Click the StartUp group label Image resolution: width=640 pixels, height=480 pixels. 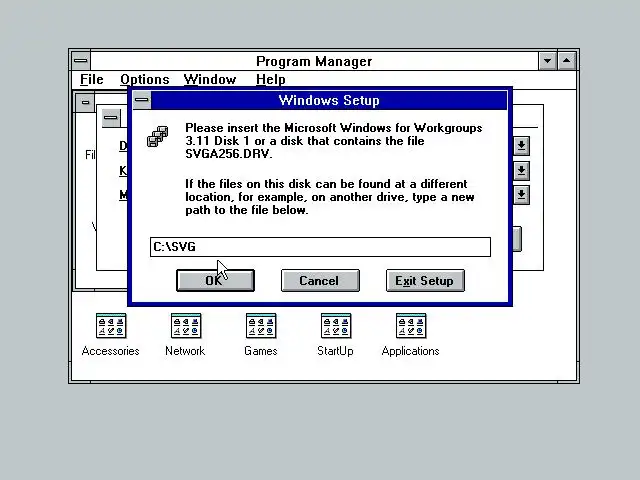tap(336, 351)
